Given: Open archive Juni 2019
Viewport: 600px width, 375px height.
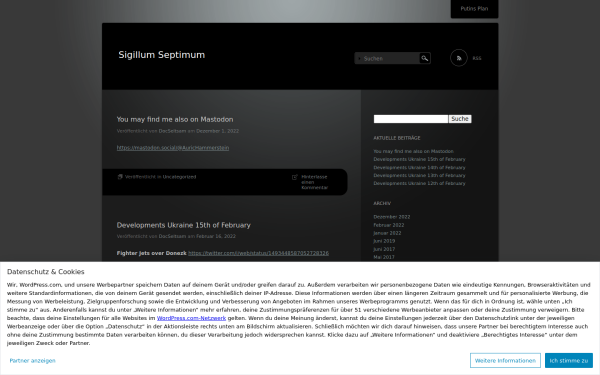Looking at the screenshot, I should tap(384, 241).
